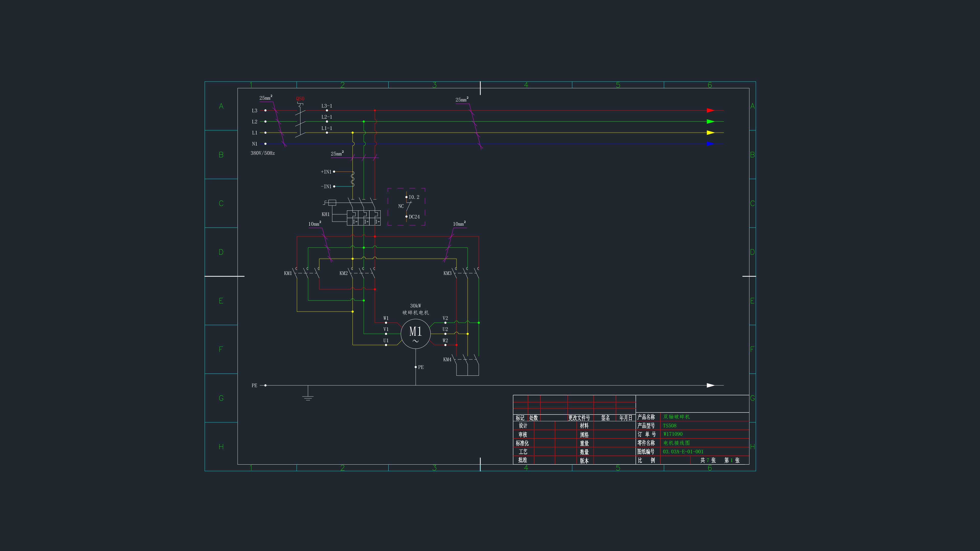Click the 审核 row label
This screenshot has width=980, height=551.
(x=523, y=434)
